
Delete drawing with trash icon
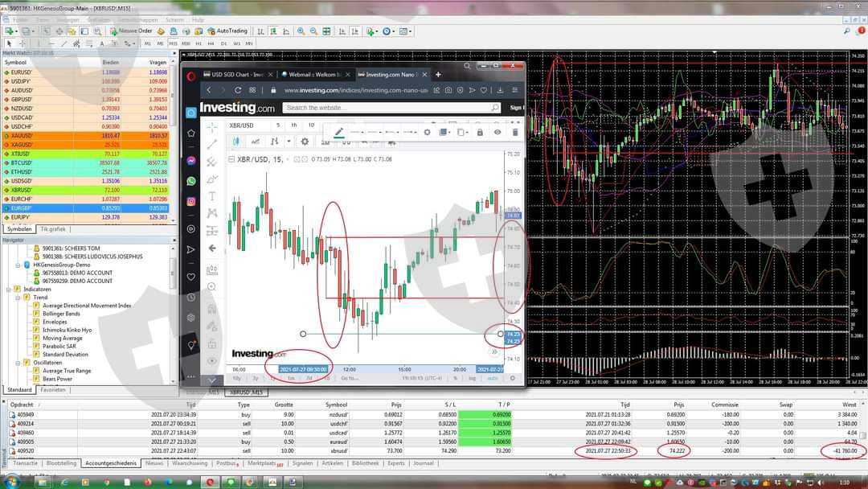pos(515,132)
